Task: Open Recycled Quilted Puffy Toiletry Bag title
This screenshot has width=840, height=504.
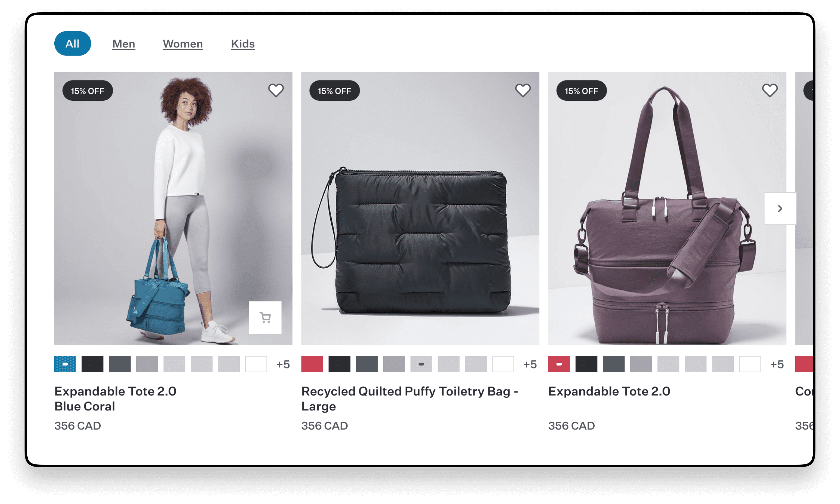Action: pos(410,399)
